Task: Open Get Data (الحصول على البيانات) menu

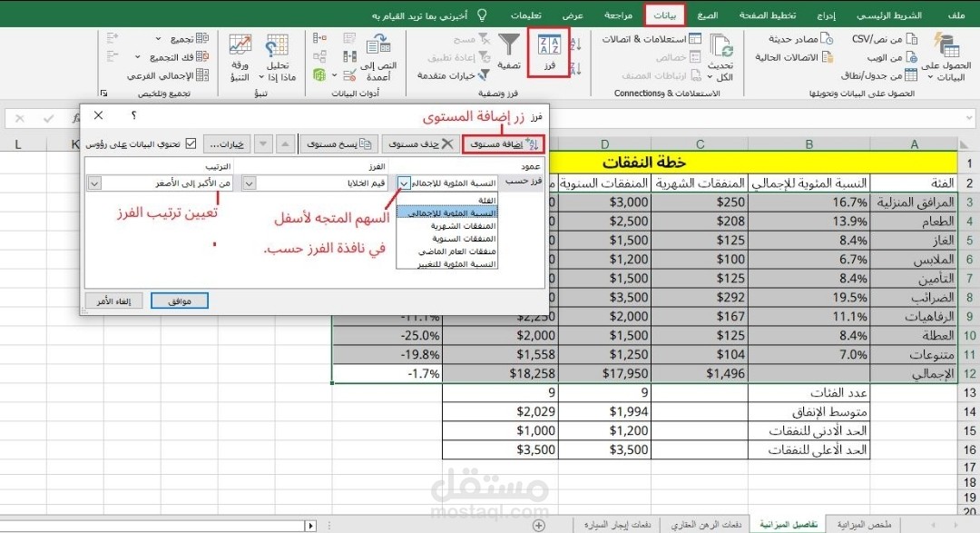Action: 946,57
